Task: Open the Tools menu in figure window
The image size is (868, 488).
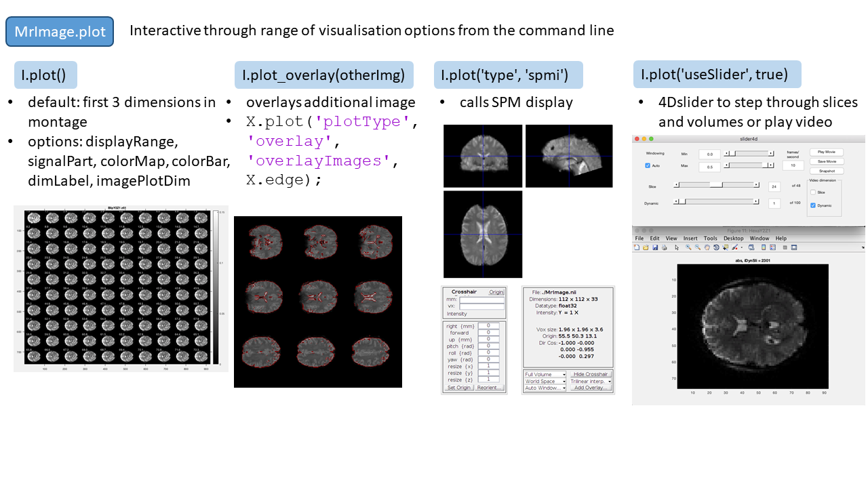Action: click(710, 239)
